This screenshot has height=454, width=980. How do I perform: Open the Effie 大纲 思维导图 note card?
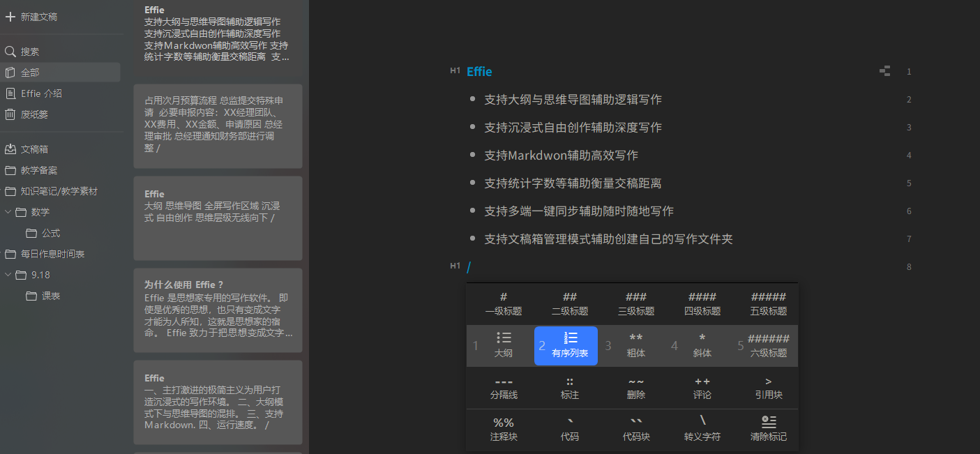click(x=218, y=218)
